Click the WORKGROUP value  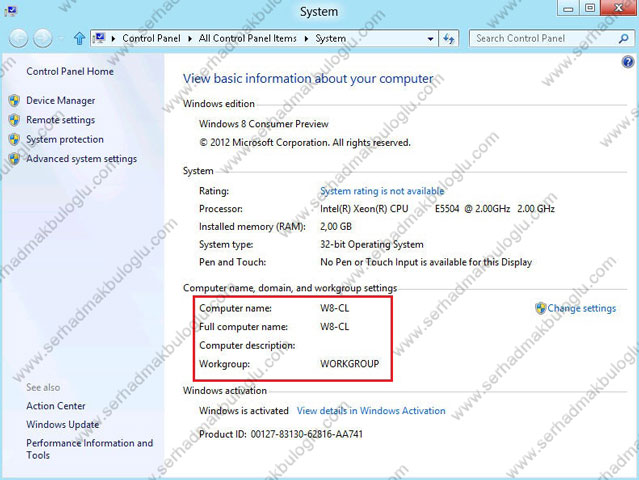(350, 364)
